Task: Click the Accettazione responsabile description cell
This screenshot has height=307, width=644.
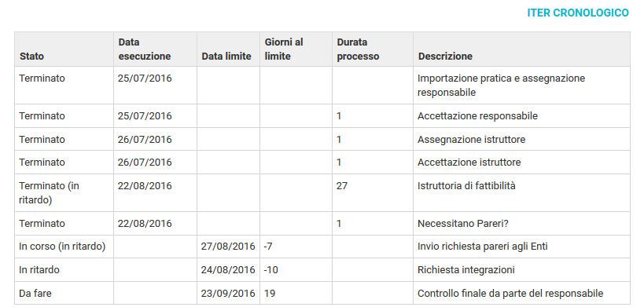Action: click(521, 116)
